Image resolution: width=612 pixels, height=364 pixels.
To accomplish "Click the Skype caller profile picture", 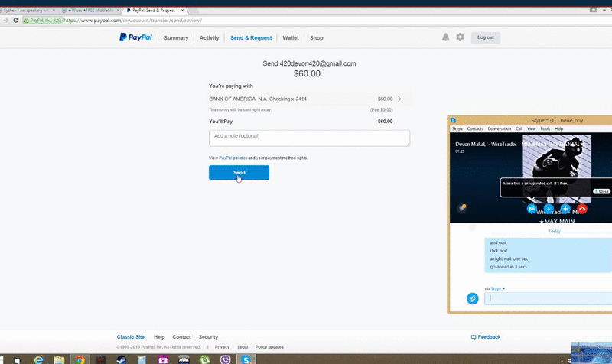I will tap(557, 169).
